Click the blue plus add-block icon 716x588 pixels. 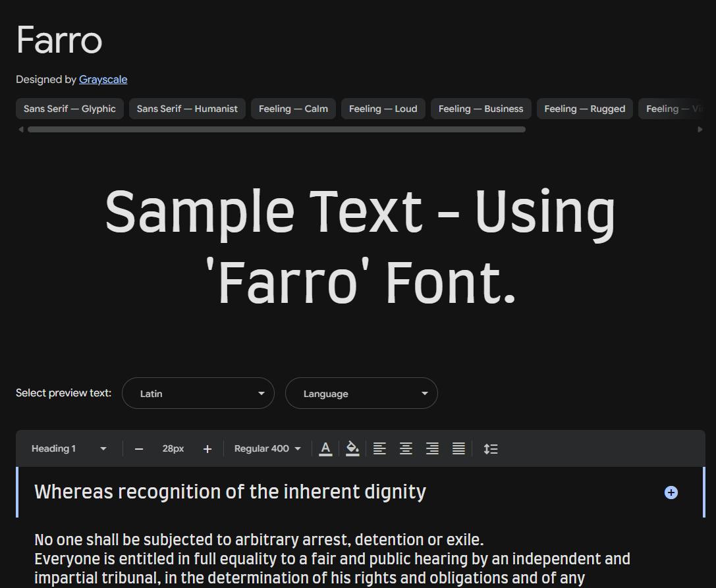tap(671, 493)
